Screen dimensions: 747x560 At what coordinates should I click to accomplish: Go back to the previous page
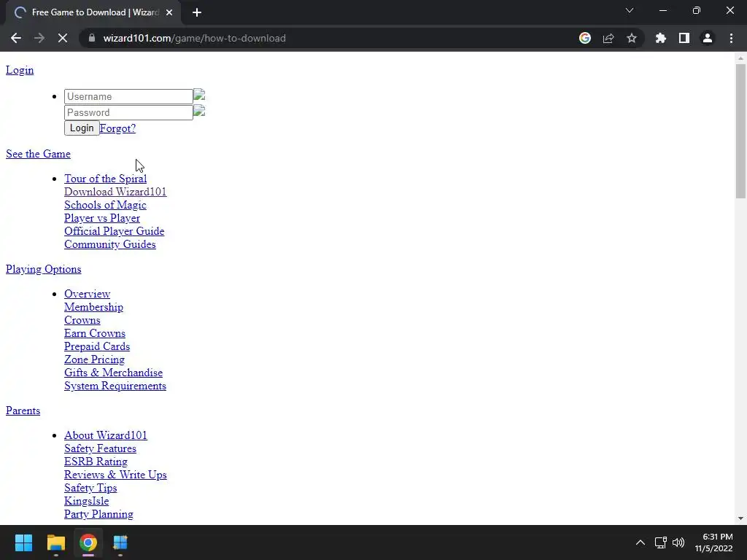(16, 38)
